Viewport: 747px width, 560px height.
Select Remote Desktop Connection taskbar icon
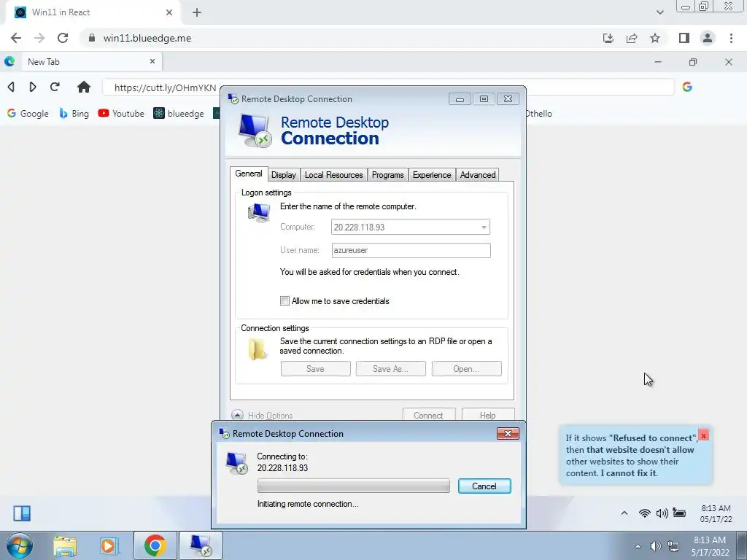pos(201,545)
